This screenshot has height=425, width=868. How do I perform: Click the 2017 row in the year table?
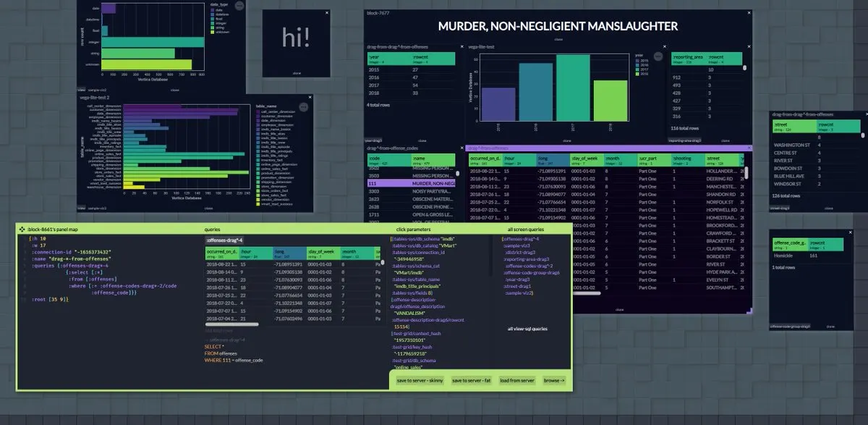[411, 85]
